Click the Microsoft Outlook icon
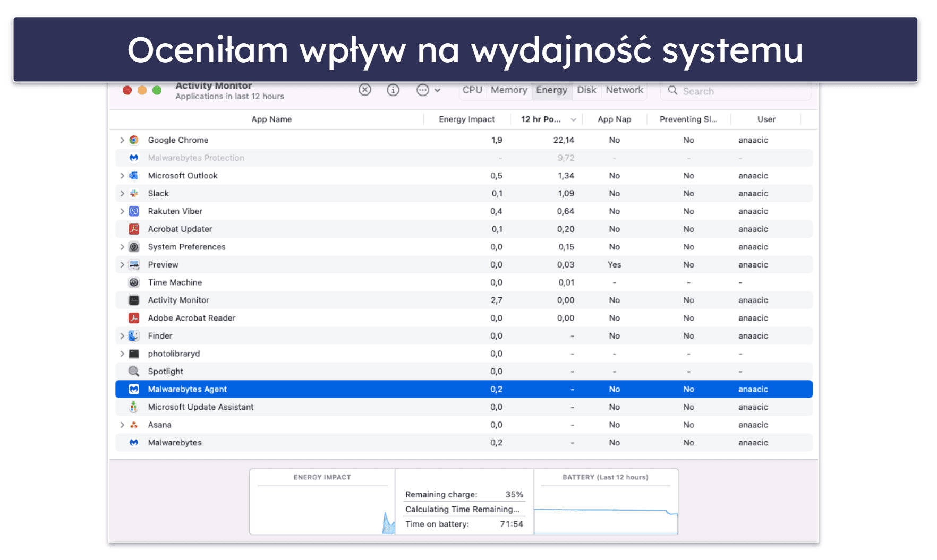The width and height of the screenshot is (937, 560). tap(134, 176)
